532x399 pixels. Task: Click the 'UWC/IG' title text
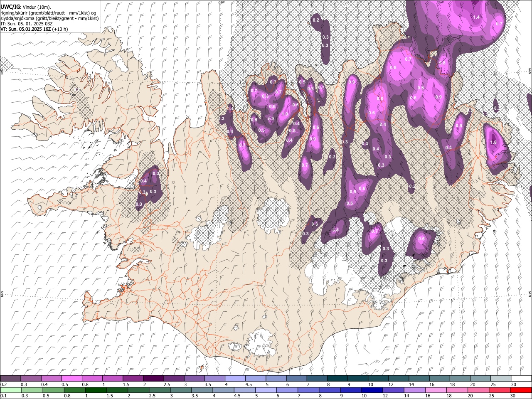click(10, 6)
